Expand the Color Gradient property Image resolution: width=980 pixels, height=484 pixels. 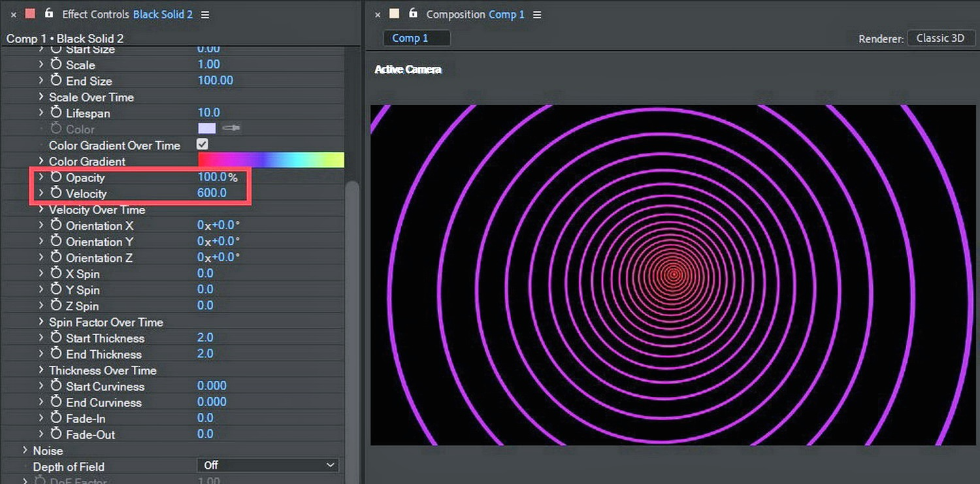[x=41, y=161]
